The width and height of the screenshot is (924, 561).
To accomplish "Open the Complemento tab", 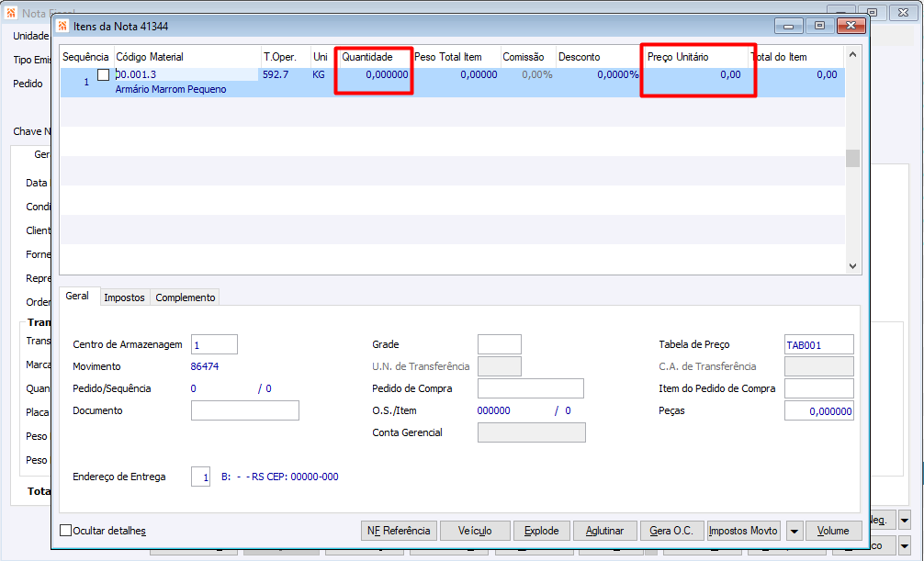I will coord(185,297).
